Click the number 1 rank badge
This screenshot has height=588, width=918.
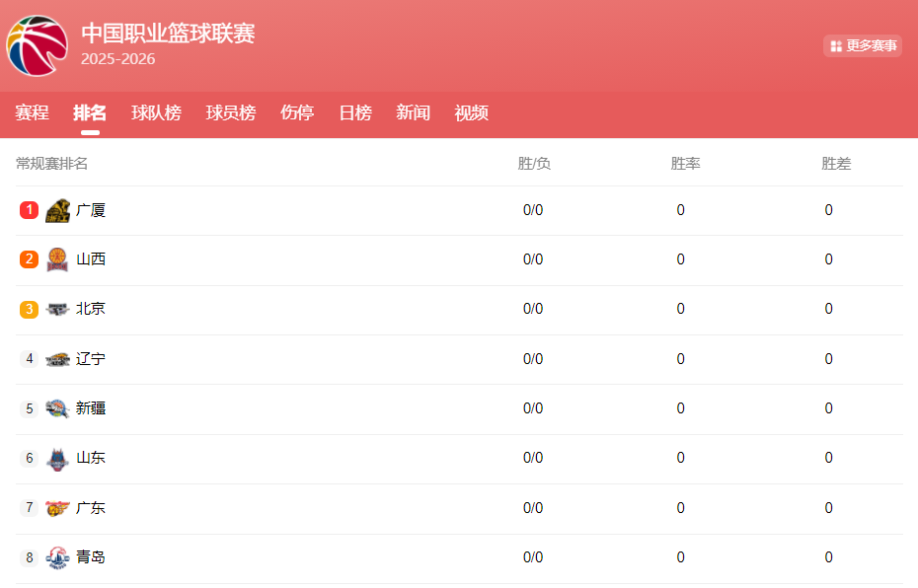(x=27, y=209)
